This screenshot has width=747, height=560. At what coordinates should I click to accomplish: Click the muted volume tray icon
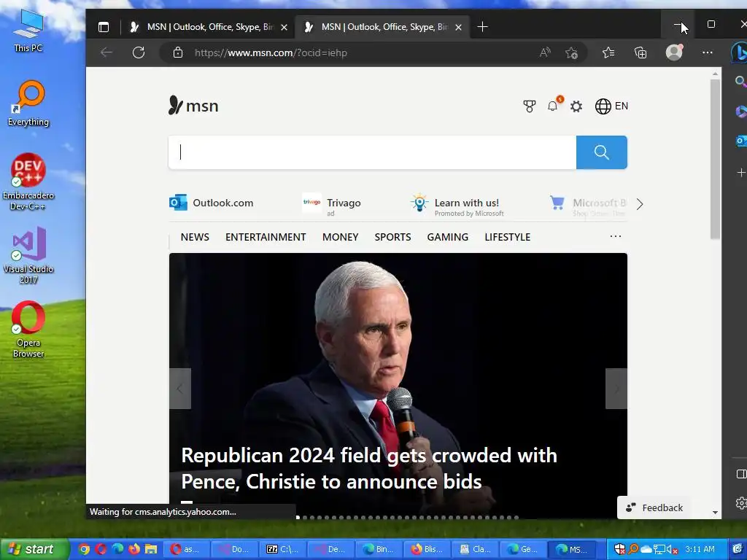(x=671, y=549)
